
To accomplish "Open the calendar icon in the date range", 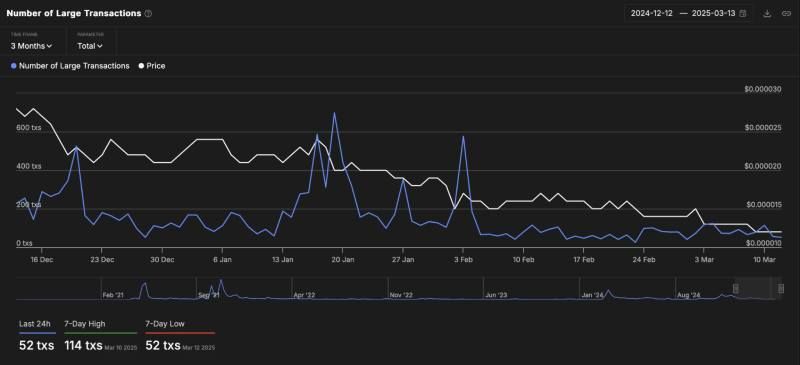I will pos(743,14).
